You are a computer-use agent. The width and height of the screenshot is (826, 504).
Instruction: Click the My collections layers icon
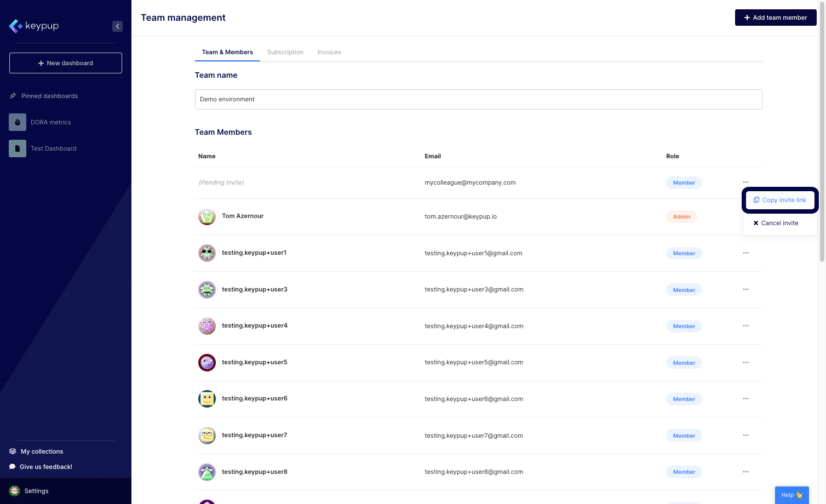pyautogui.click(x=13, y=451)
